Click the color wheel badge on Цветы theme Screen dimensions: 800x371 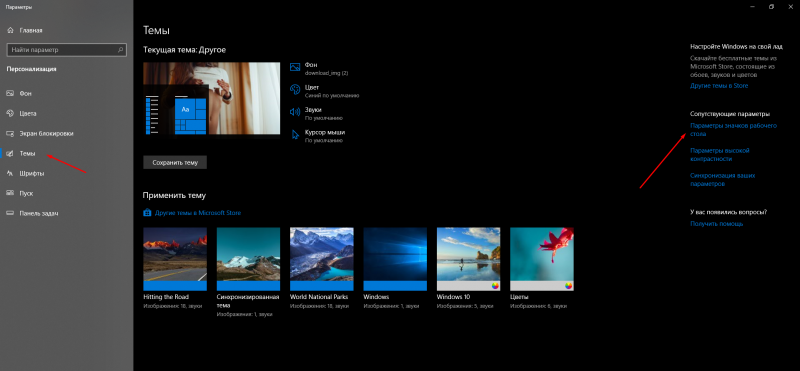click(569, 286)
